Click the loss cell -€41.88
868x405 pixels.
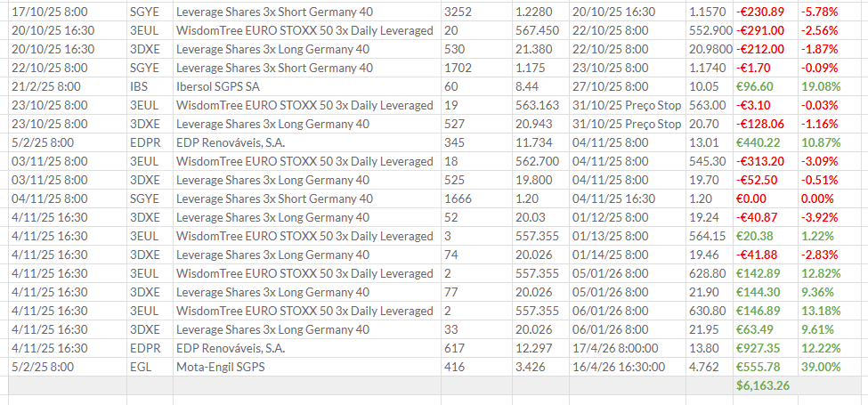(766, 255)
